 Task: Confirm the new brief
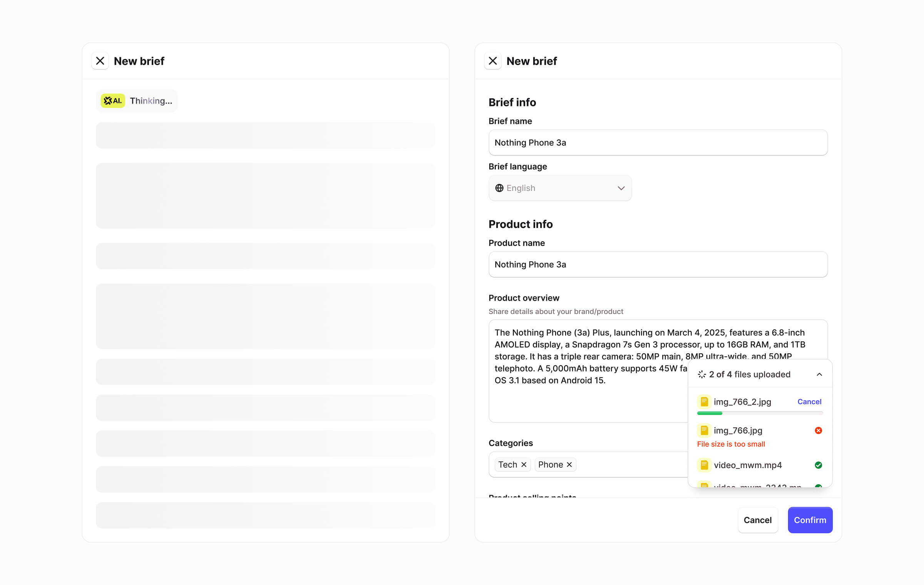click(810, 520)
